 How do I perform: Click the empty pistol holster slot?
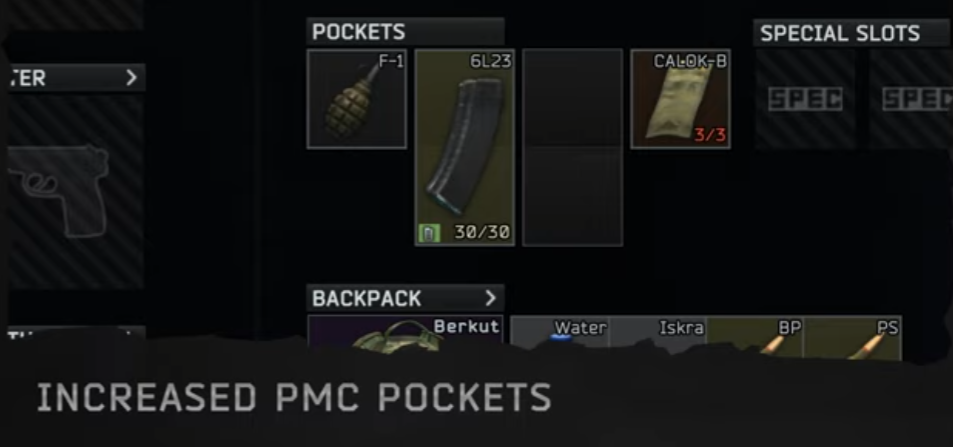75,192
